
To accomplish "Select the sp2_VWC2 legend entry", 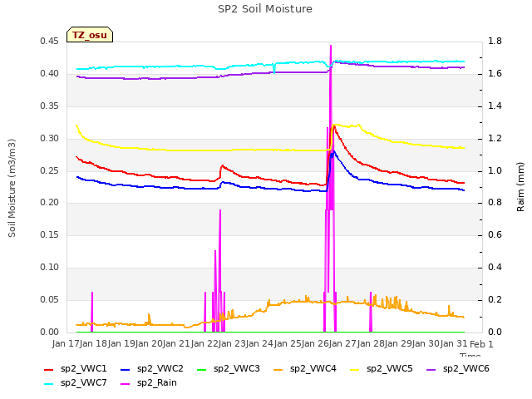I will pos(151,369).
